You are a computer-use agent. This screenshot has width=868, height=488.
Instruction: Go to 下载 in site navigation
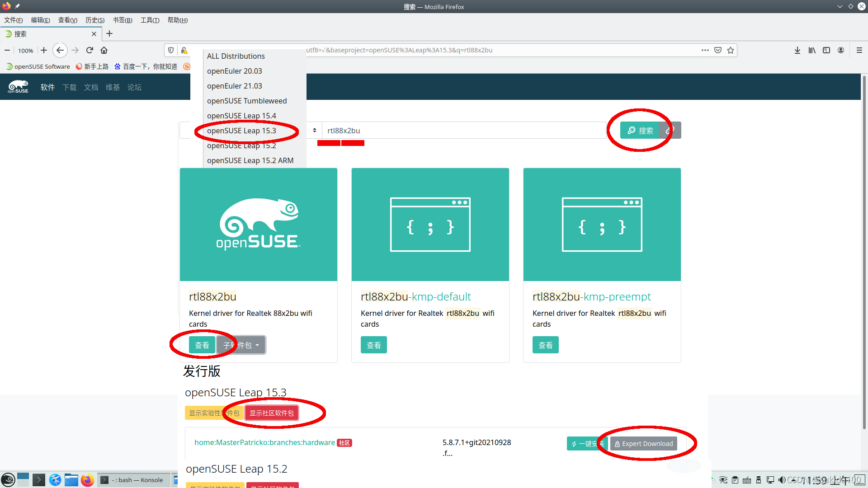[x=70, y=87]
